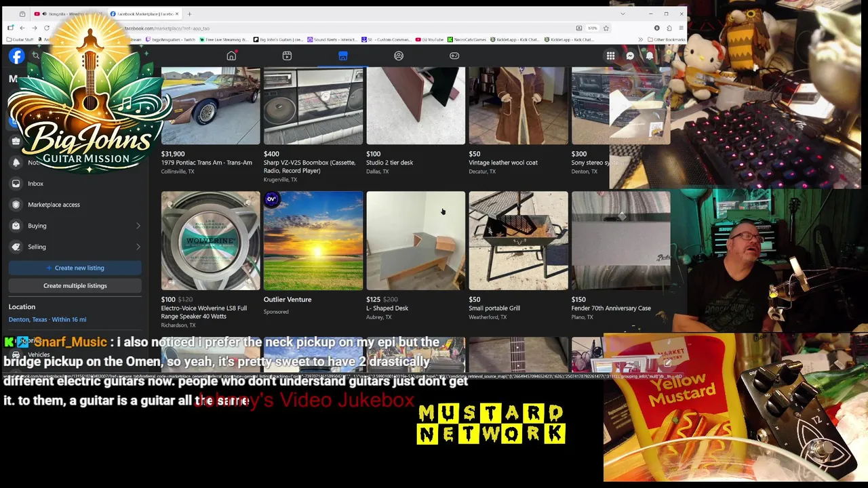Open a new browser tab with plus
Viewport: 868px width, 488px height.
pyautogui.click(x=189, y=14)
